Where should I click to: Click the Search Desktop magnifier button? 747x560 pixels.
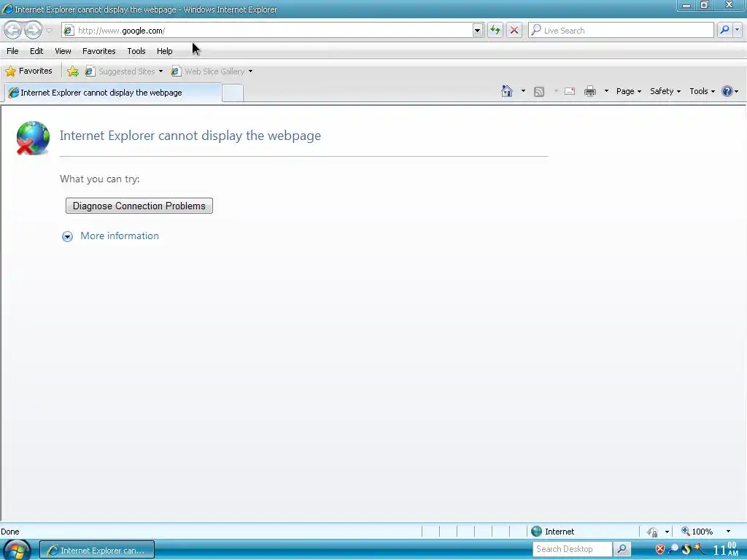pos(622,549)
